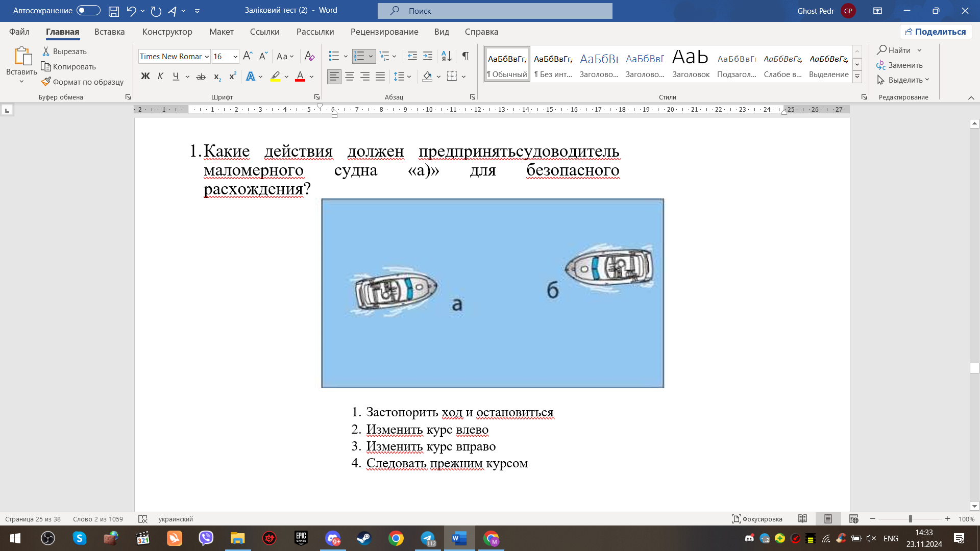
Task: Apply yellow text highlight color
Action: click(275, 77)
